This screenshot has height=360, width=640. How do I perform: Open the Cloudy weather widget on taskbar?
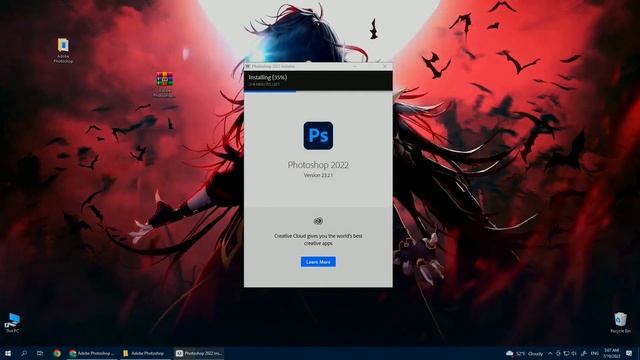coord(524,353)
